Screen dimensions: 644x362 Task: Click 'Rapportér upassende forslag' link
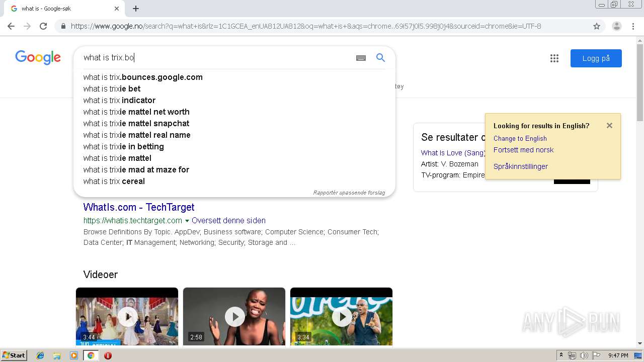349,193
